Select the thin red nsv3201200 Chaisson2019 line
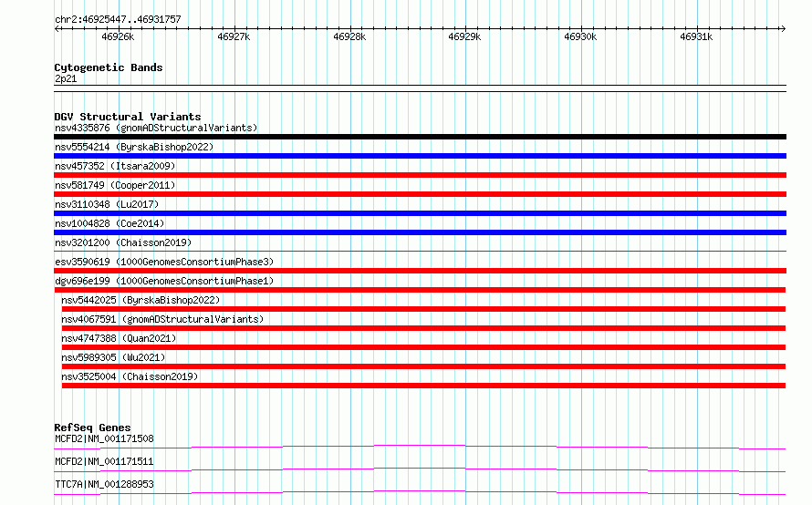Screen dimensions: 812x505 (x=420, y=252)
